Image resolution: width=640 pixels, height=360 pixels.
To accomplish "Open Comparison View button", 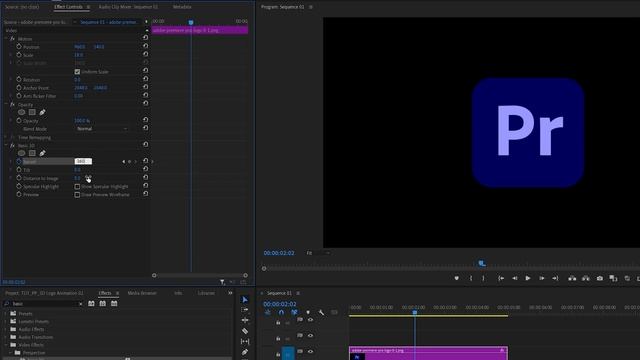I will click(x=613, y=278).
